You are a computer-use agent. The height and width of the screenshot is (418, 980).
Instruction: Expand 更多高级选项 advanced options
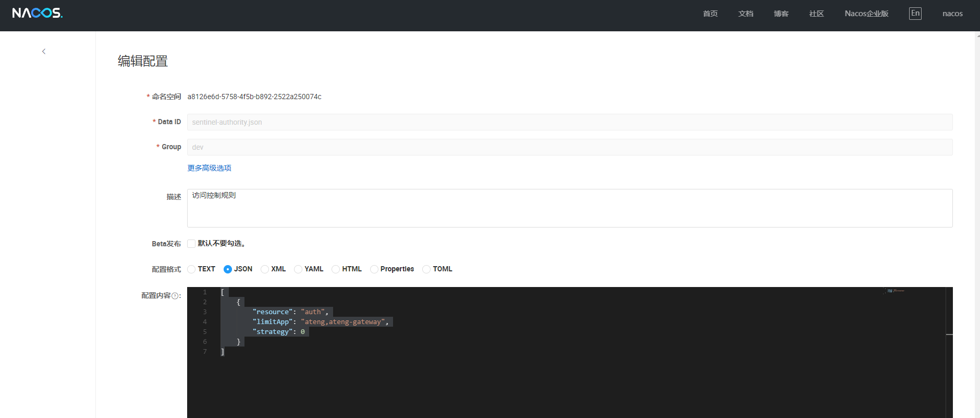209,168
